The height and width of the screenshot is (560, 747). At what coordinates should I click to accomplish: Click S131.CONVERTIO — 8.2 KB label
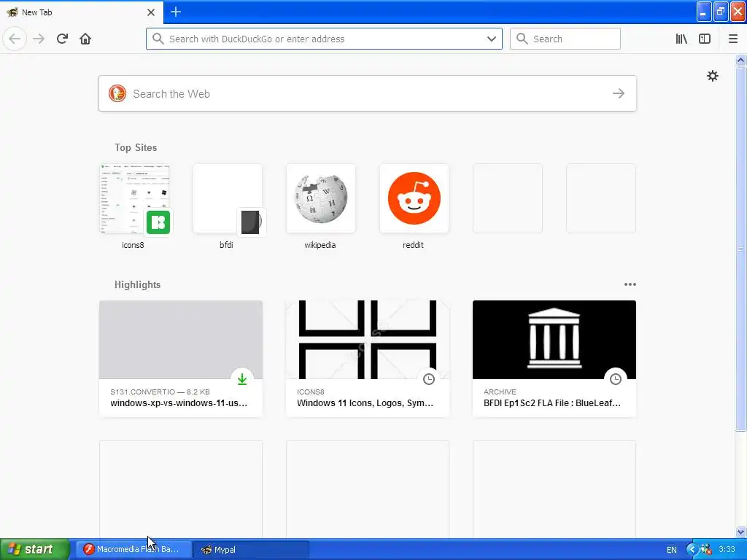(x=160, y=392)
